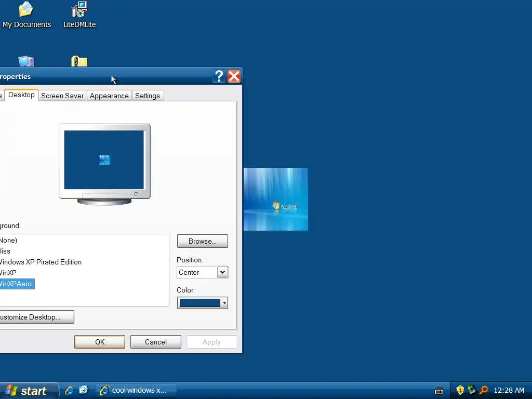The image size is (532, 399).
Task: Open the Appearance tab
Action: click(x=109, y=96)
